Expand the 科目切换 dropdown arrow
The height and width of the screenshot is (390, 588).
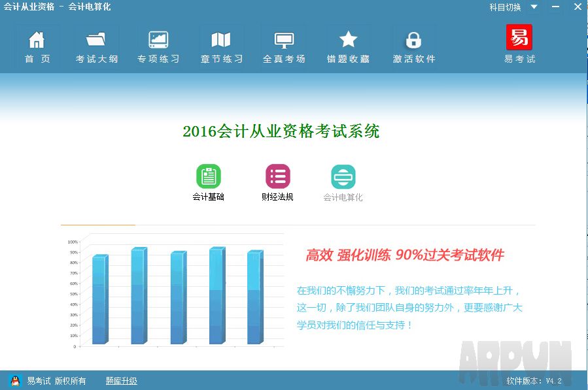point(532,7)
